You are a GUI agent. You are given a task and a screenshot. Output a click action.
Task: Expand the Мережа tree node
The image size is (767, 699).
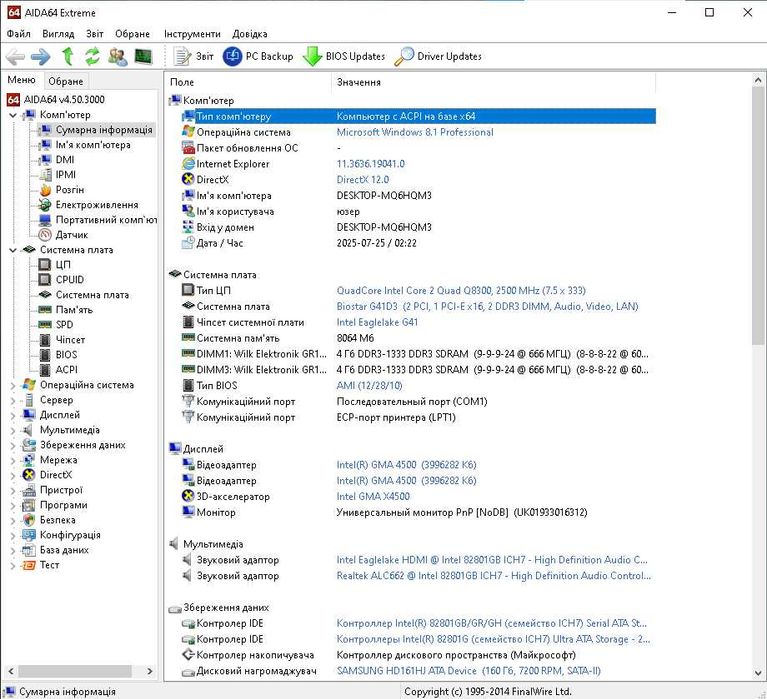coord(13,460)
